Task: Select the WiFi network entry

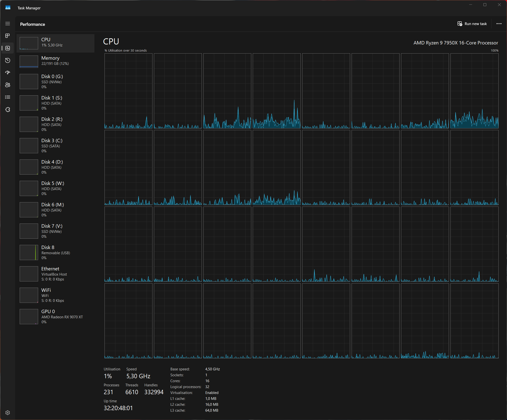Action: pyautogui.click(x=55, y=295)
